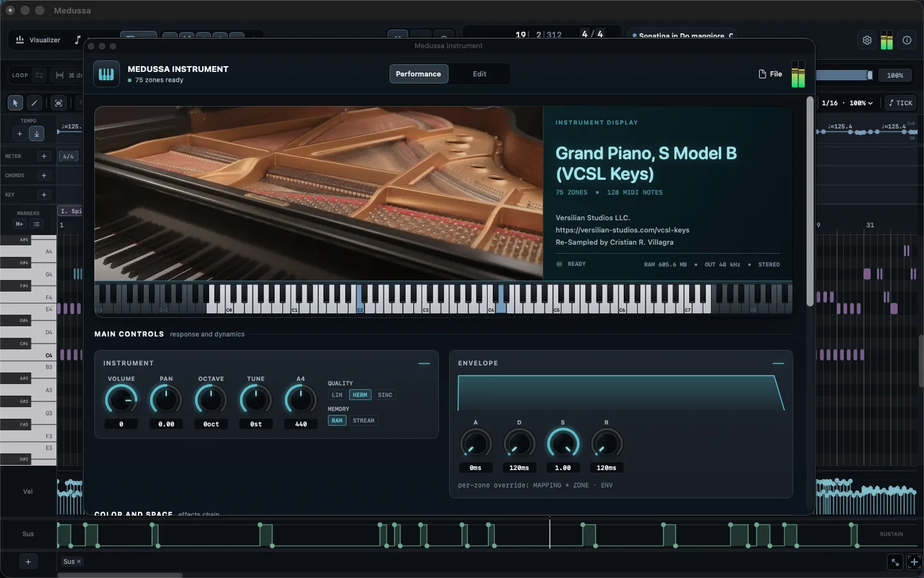Image resolution: width=924 pixels, height=578 pixels.
Task: Add a chord with plus button
Action: [44, 175]
